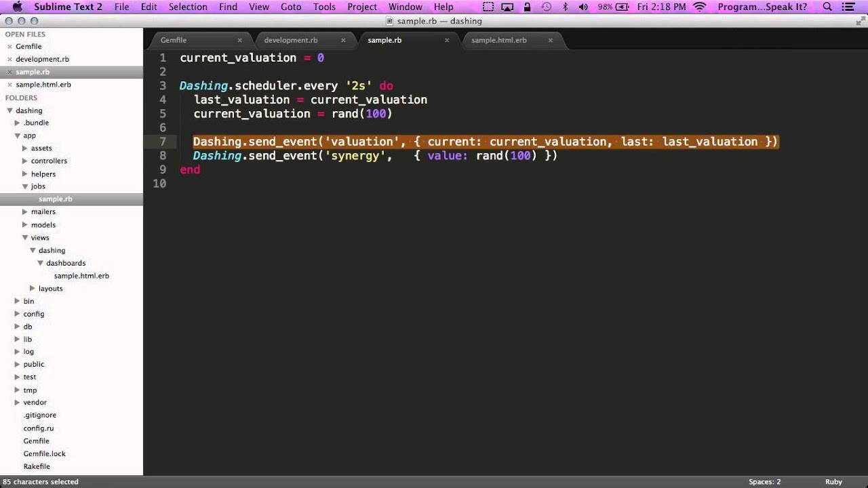
Task: Open Rakefile in the sidebar
Action: point(37,466)
